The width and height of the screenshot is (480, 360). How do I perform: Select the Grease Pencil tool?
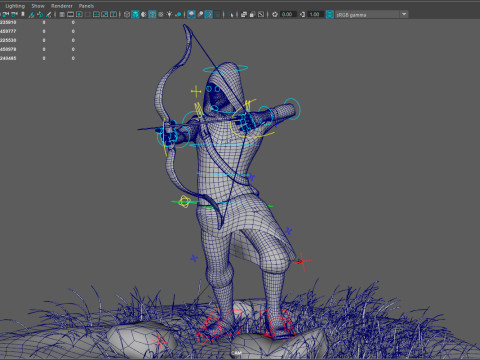point(49,14)
